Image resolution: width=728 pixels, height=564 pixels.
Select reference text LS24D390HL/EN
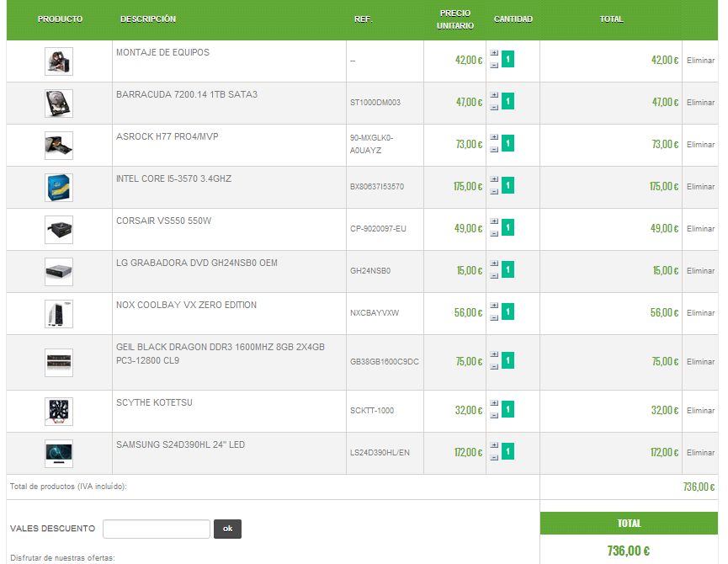[380, 453]
